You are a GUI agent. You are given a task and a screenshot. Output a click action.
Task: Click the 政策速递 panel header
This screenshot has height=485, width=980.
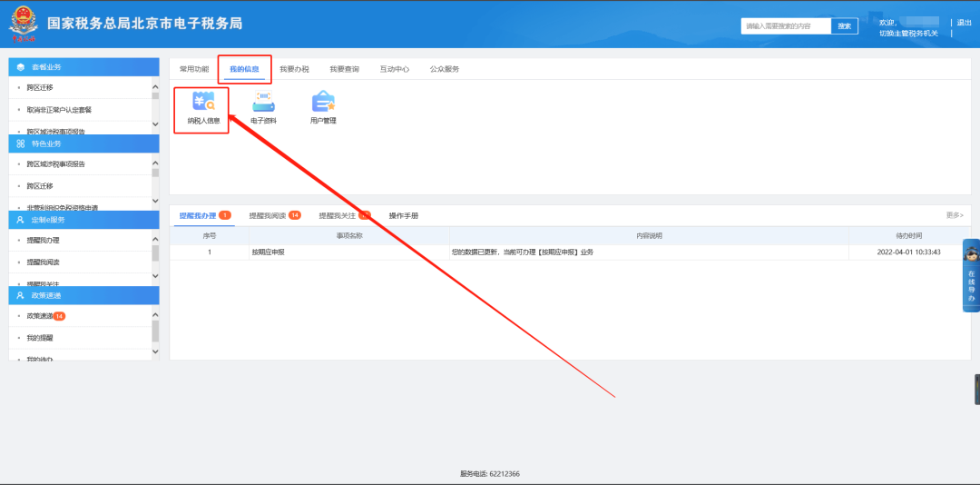[83, 295]
